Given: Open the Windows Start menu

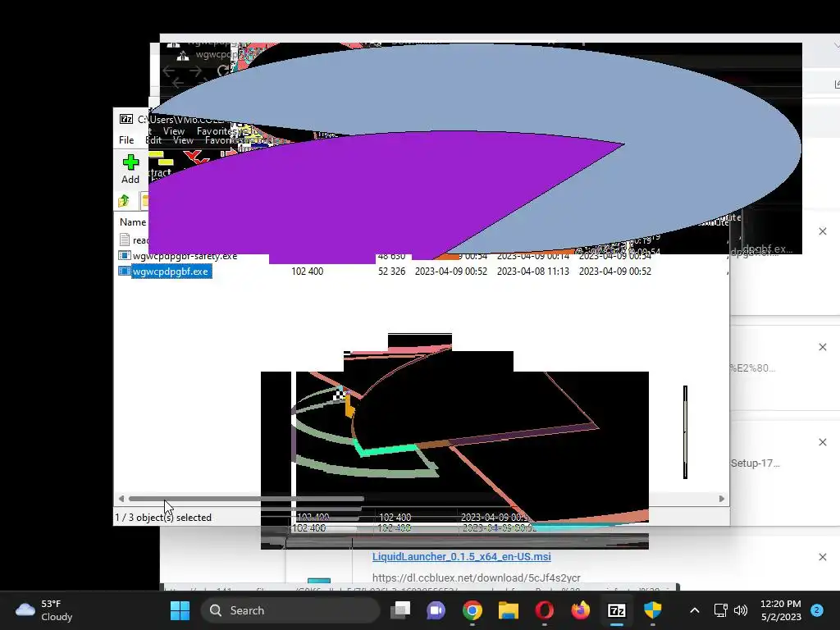Looking at the screenshot, I should 180,610.
